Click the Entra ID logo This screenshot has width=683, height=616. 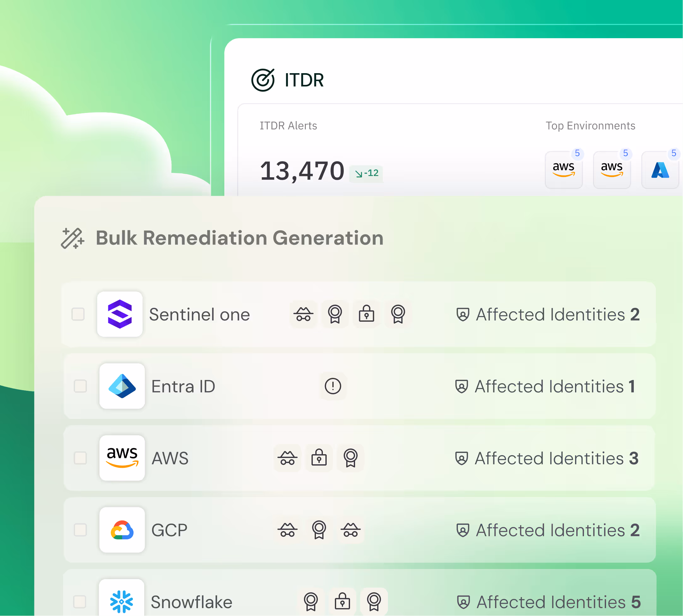tap(122, 386)
